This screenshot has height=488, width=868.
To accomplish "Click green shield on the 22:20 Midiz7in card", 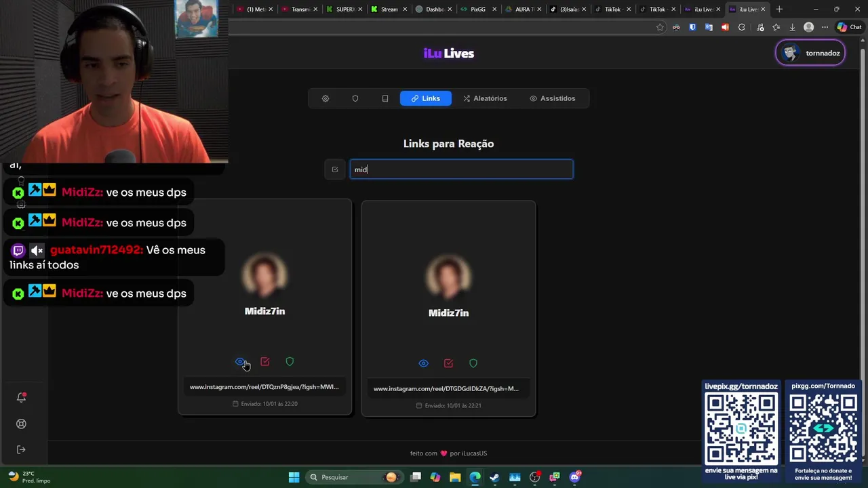I will click(x=290, y=362).
